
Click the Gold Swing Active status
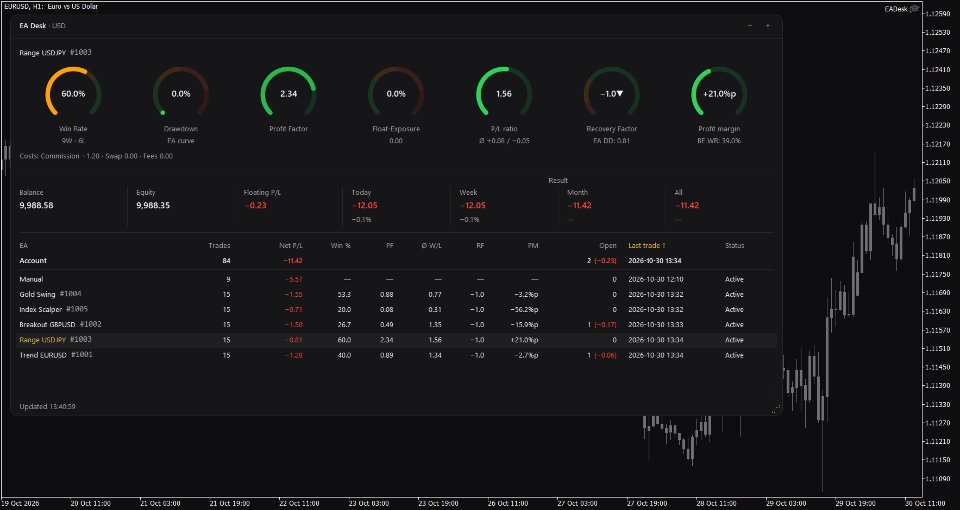[734, 294]
